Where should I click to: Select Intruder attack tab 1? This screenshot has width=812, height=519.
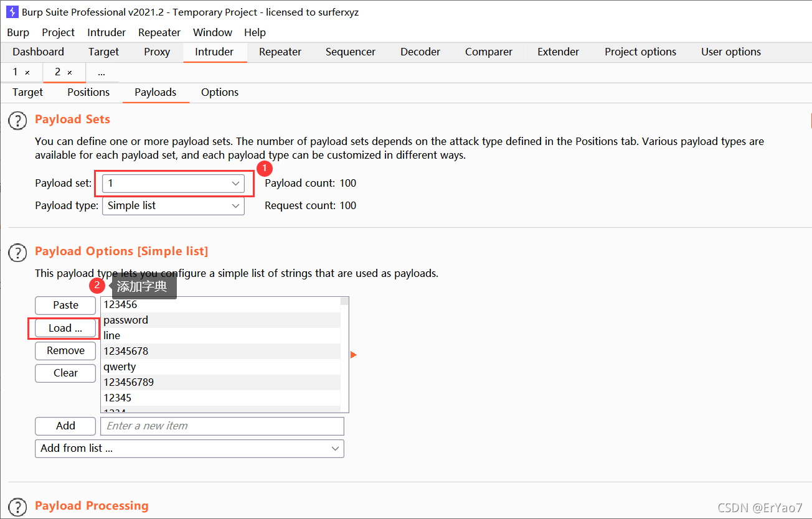click(16, 72)
